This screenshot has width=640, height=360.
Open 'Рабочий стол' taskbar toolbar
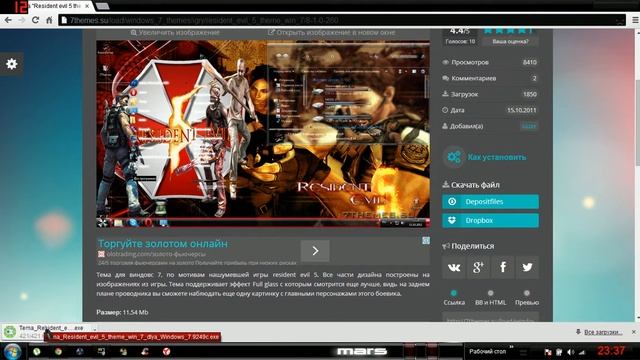(487, 351)
